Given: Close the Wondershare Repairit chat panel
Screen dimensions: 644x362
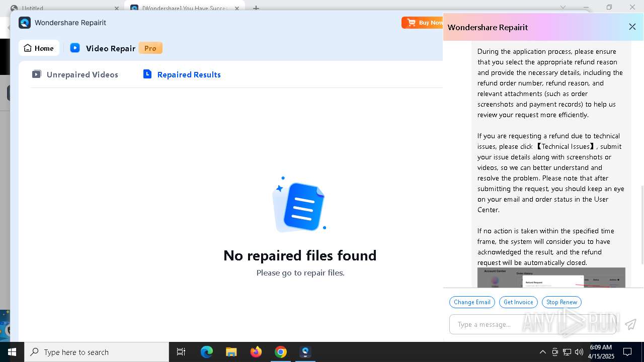Looking at the screenshot, I should click(632, 27).
